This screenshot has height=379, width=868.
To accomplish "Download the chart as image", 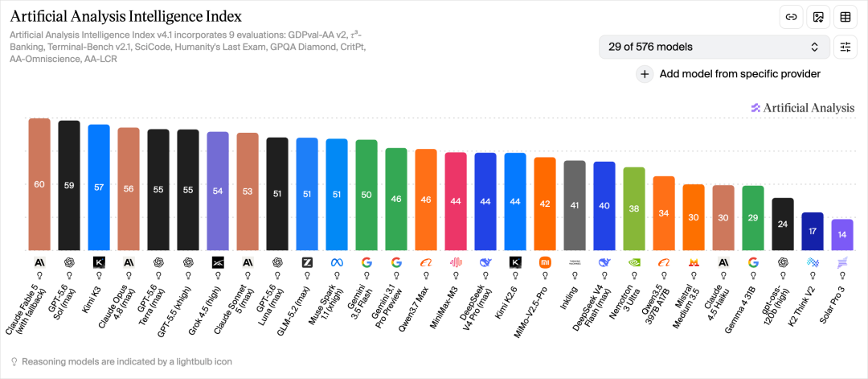I will pyautogui.click(x=818, y=17).
